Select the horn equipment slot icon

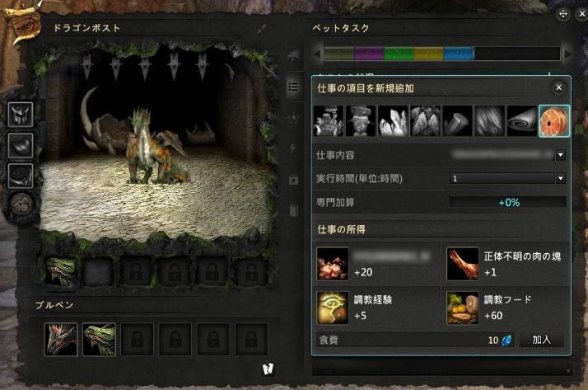coord(21,145)
